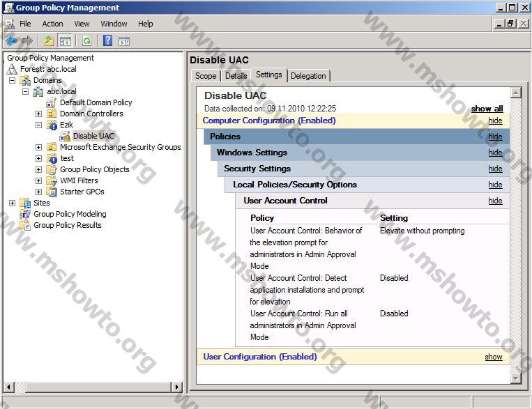Collapse the abc.local domain node
The width and height of the screenshot is (532, 409).
click(x=25, y=91)
